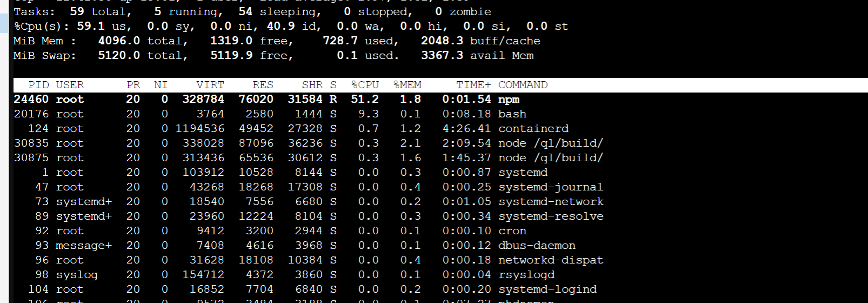
Task: Click the message+ user entry
Action: [x=84, y=246]
